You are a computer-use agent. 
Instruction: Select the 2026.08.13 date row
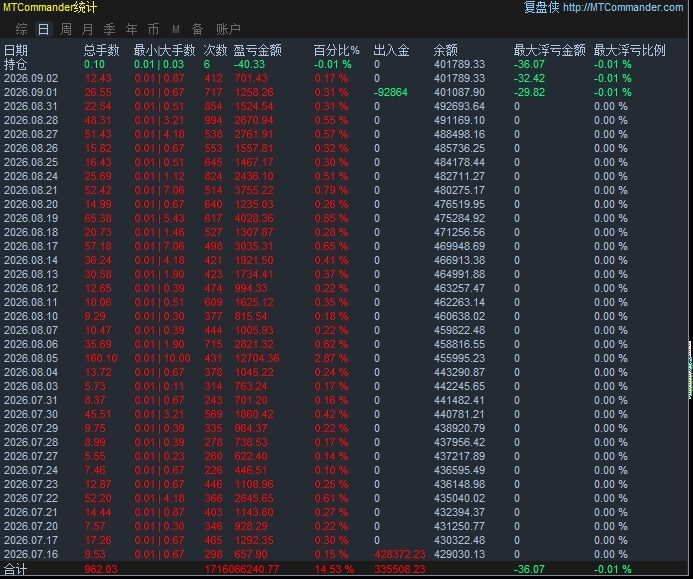pyautogui.click(x=31, y=274)
